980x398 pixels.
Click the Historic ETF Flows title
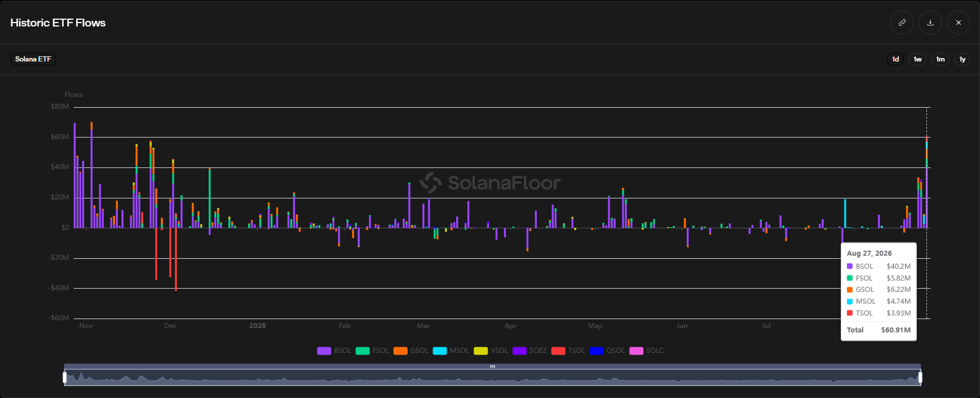point(58,23)
